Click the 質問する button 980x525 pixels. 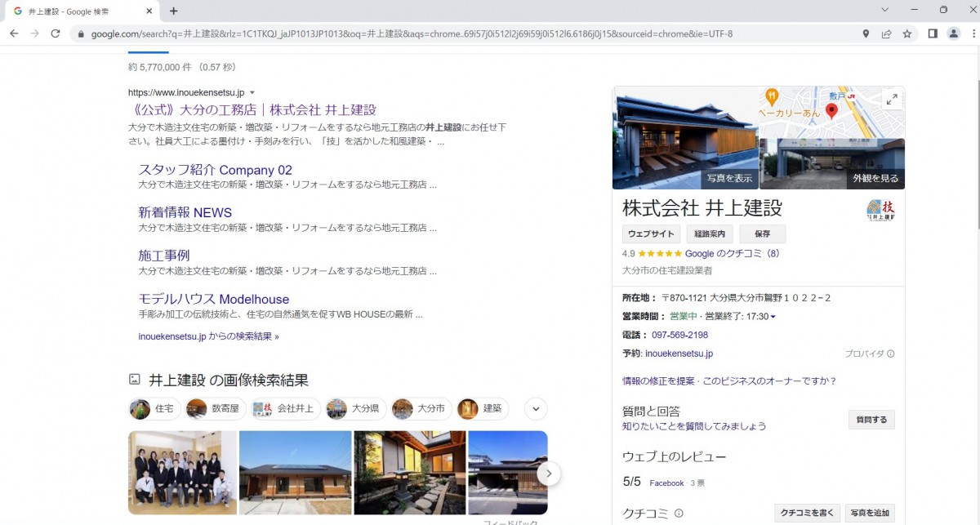pos(871,420)
